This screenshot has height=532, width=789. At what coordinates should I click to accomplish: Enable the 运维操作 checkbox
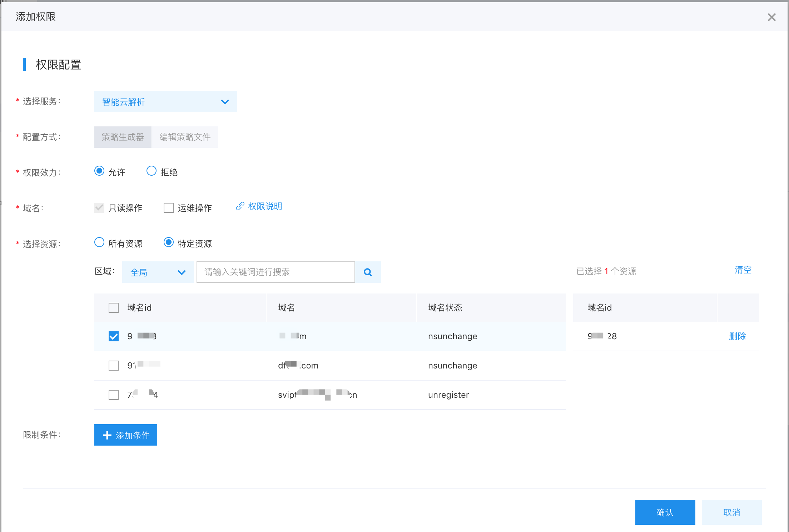[x=169, y=207]
